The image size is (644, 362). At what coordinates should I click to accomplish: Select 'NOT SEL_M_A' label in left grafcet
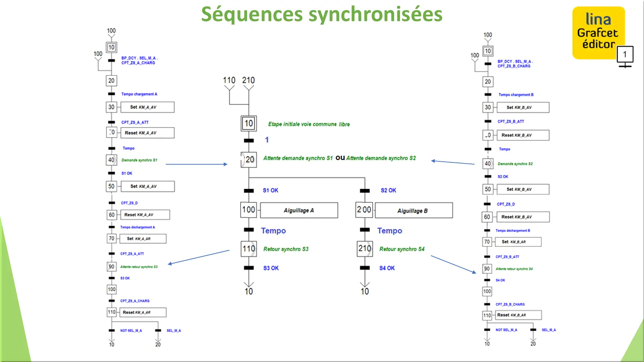tap(131, 331)
